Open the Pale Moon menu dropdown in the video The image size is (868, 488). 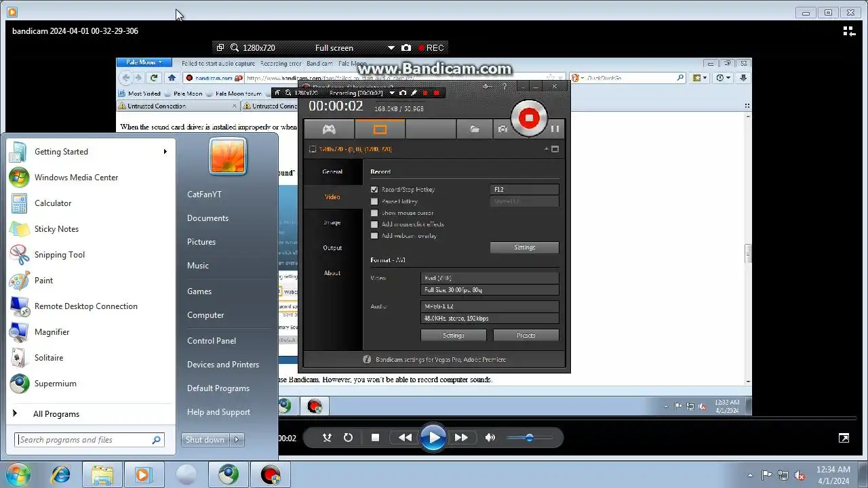click(x=144, y=62)
